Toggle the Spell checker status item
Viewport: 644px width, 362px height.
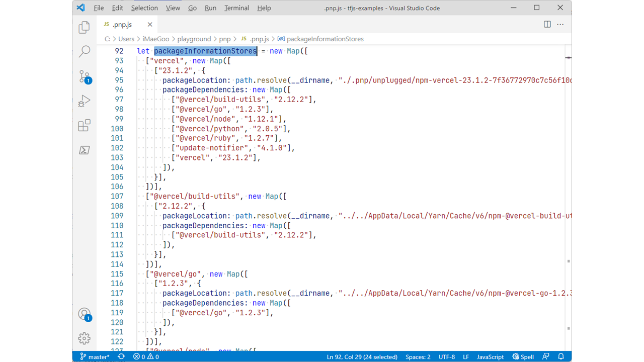point(523,356)
